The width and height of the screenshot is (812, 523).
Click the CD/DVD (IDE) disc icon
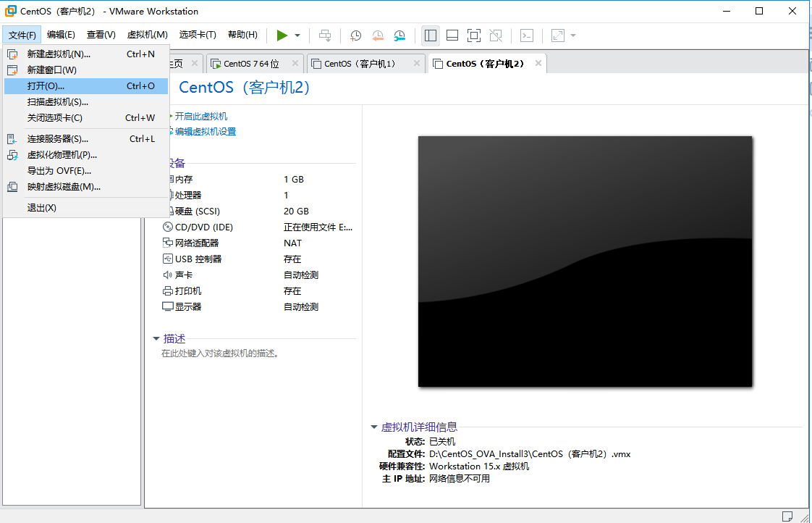click(x=168, y=227)
